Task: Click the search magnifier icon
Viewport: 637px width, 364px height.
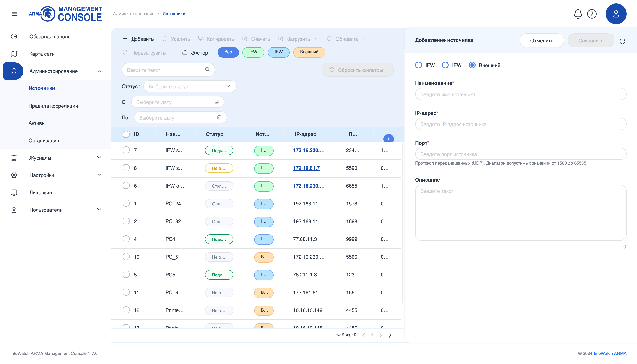Action: [x=208, y=70]
